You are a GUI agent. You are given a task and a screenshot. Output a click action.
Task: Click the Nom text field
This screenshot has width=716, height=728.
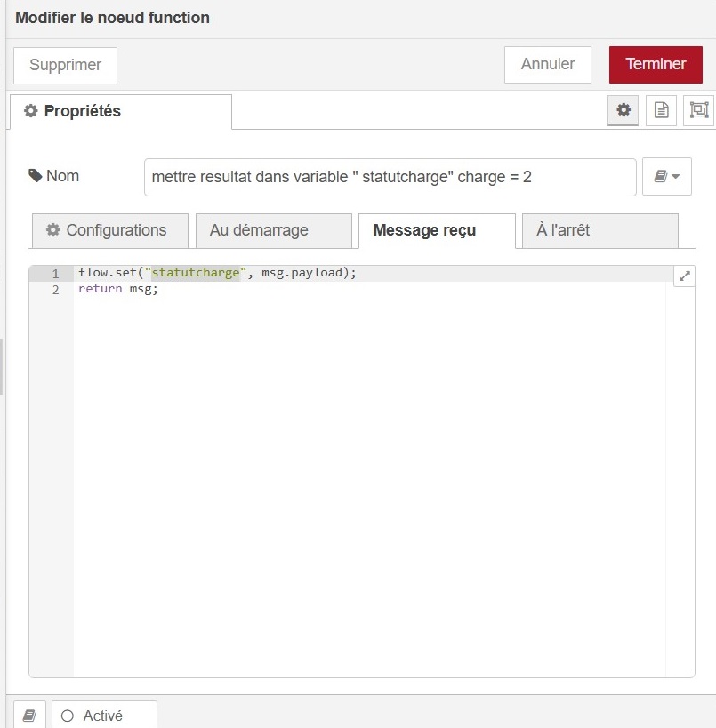point(390,177)
